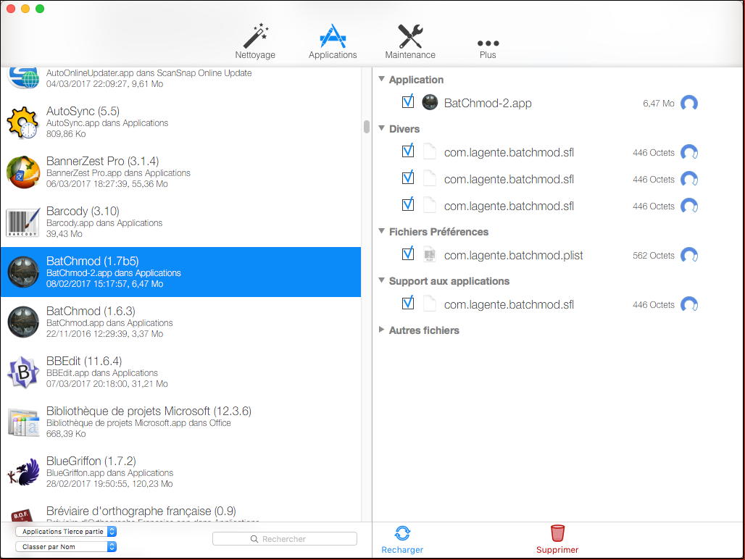Click the AutoSync gear app icon

tap(22, 122)
